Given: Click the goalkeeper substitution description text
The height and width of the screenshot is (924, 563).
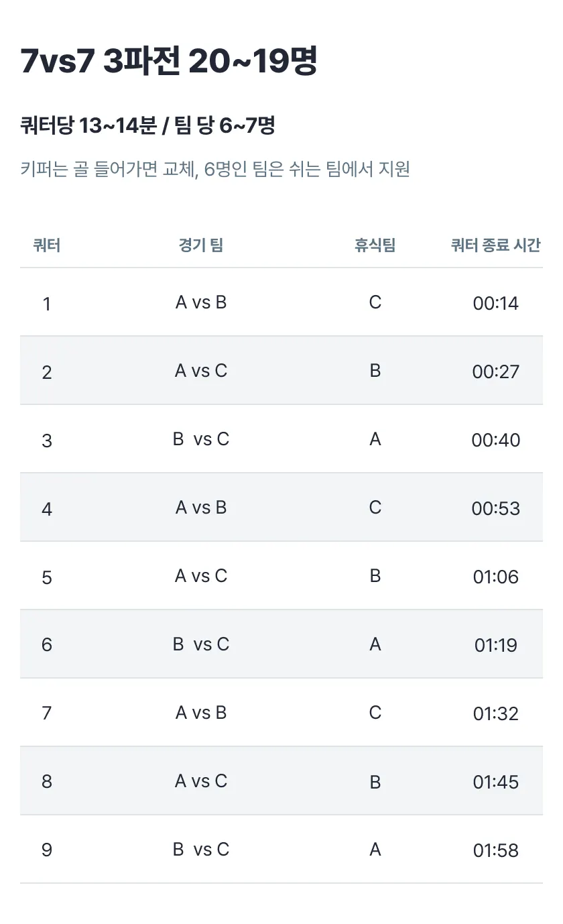Looking at the screenshot, I should pos(215,169).
